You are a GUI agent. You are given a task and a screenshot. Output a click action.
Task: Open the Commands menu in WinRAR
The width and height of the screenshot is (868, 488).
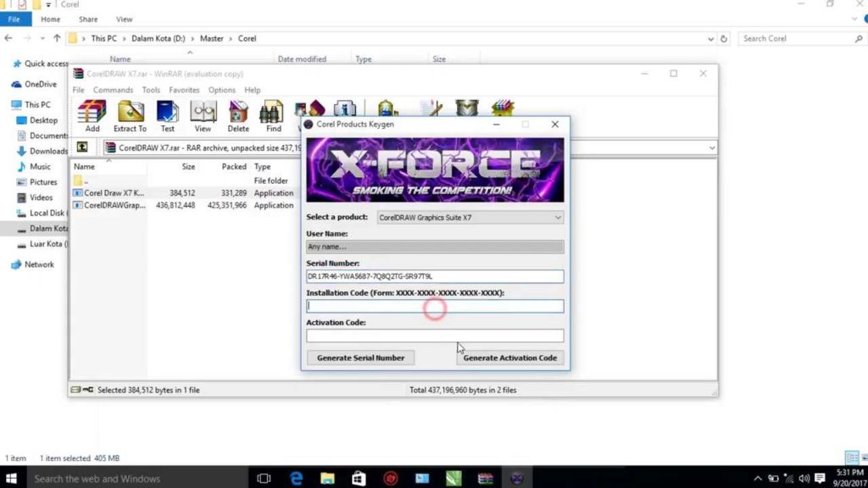pos(113,90)
